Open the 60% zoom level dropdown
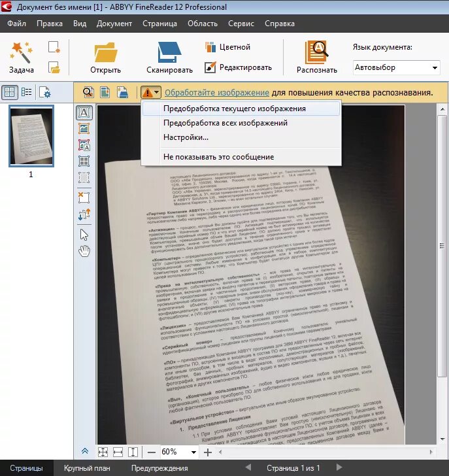 point(193,452)
